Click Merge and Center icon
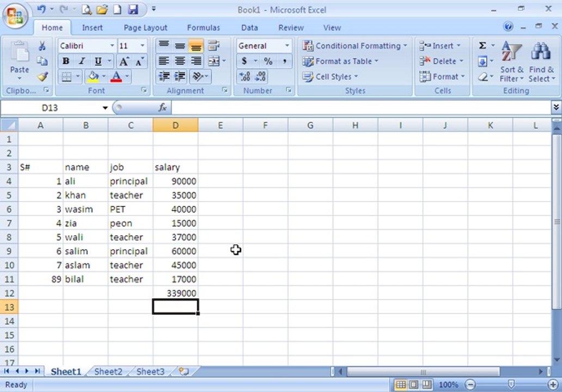Screen dimensions: 562x392 point(214,62)
